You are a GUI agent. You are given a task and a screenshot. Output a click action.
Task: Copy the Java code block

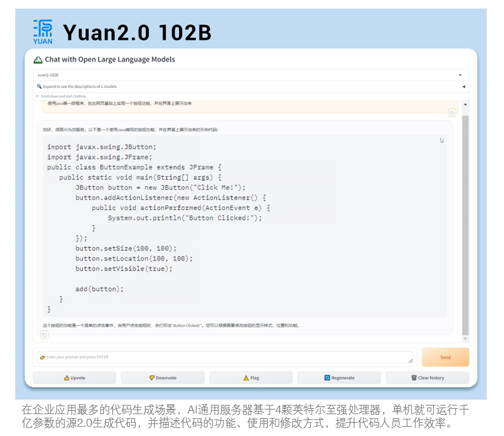coord(442,140)
